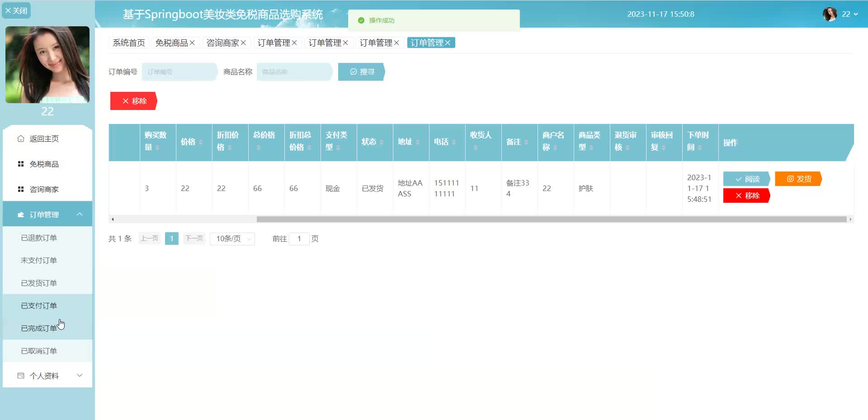Click the 阅读 button in the order row
Image resolution: width=868 pixels, height=420 pixels.
[746, 179]
